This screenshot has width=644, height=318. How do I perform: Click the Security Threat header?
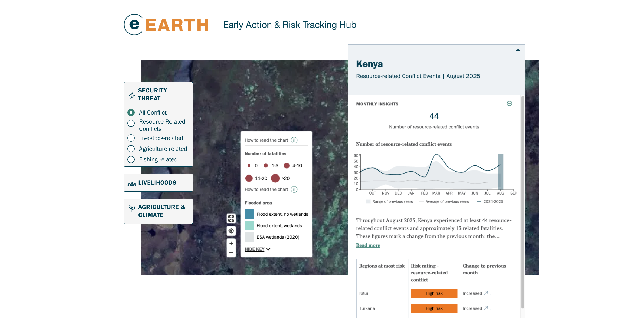tap(153, 94)
